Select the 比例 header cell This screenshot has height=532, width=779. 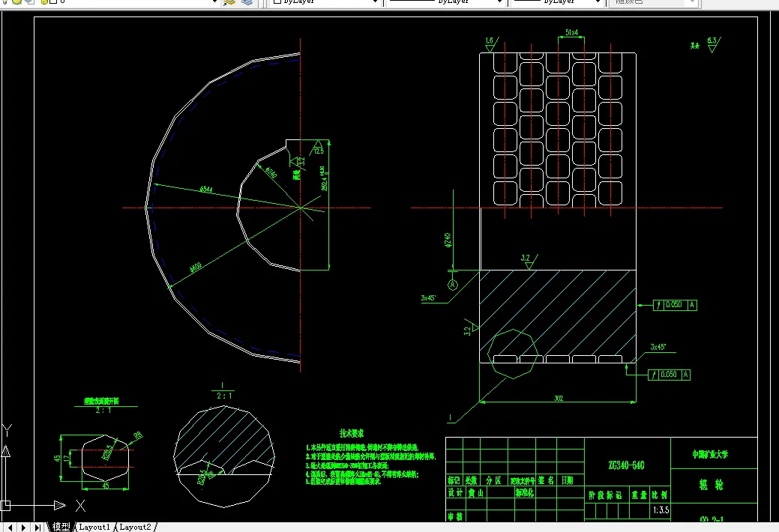click(661, 495)
